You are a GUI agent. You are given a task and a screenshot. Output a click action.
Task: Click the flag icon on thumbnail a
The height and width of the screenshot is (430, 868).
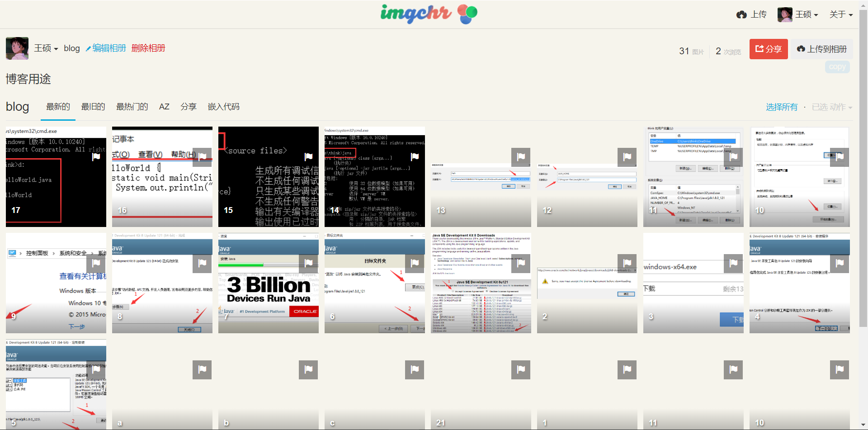pos(202,369)
